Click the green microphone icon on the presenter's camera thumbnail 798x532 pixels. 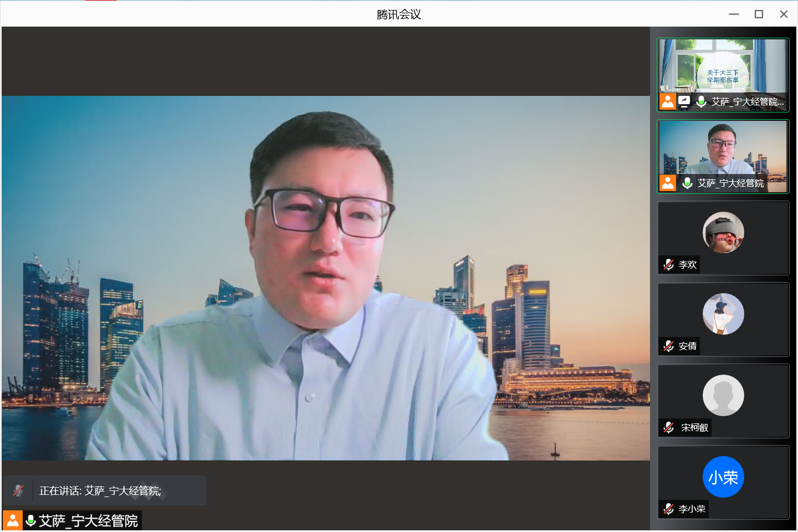click(687, 183)
